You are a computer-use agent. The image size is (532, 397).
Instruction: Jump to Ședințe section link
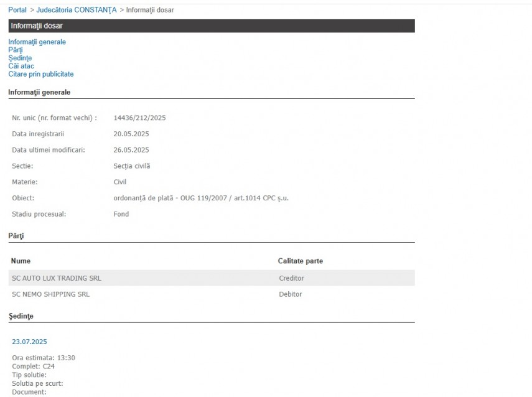coord(20,58)
